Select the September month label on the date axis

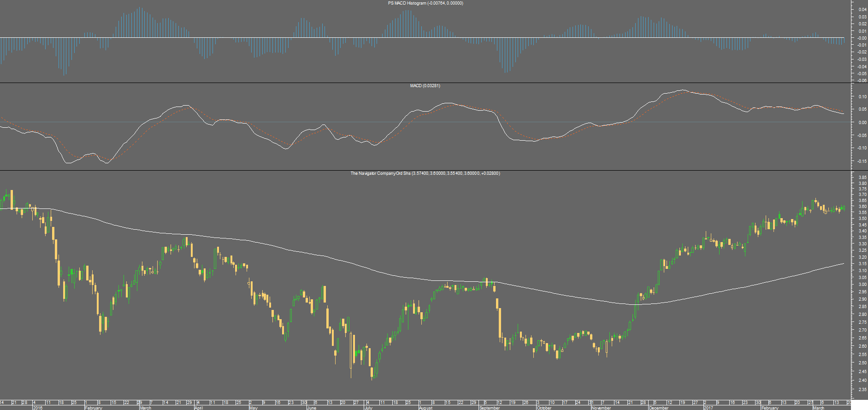tap(490, 408)
